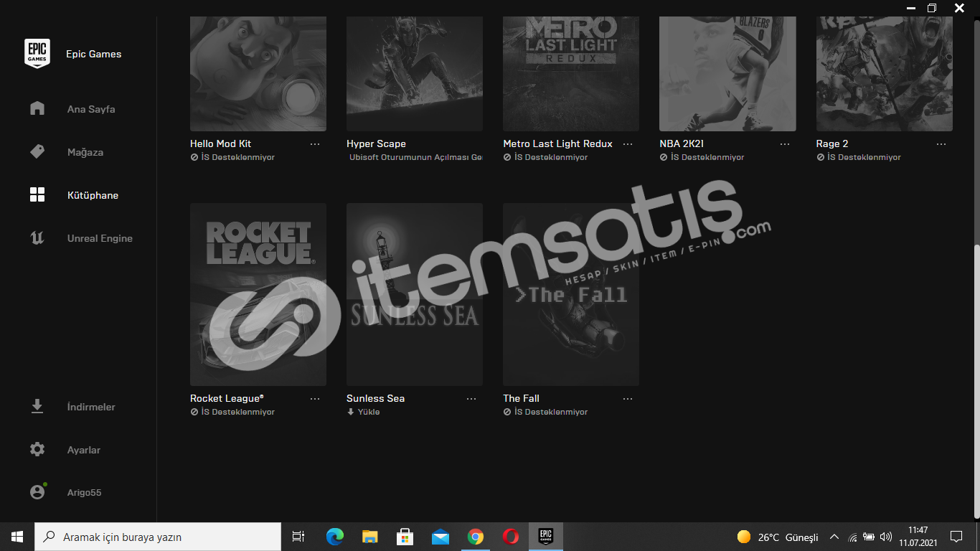Open options menu for The Fall

628,399
